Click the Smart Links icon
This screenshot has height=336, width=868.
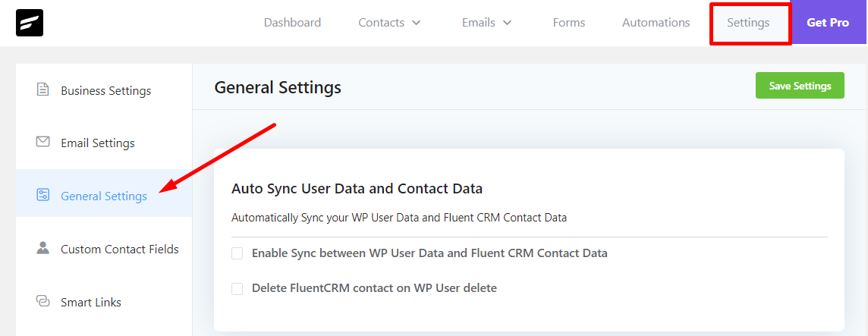tap(43, 302)
